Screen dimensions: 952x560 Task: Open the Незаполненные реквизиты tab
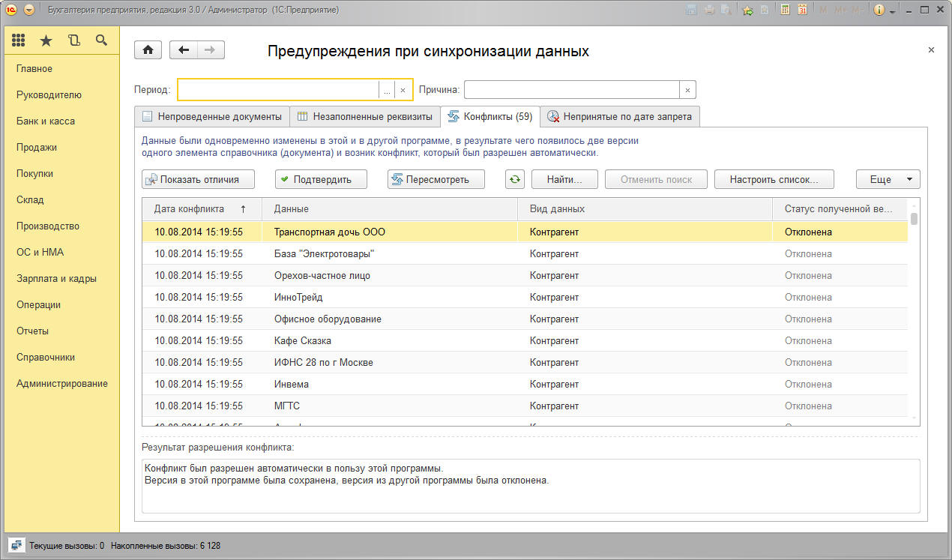(x=365, y=117)
